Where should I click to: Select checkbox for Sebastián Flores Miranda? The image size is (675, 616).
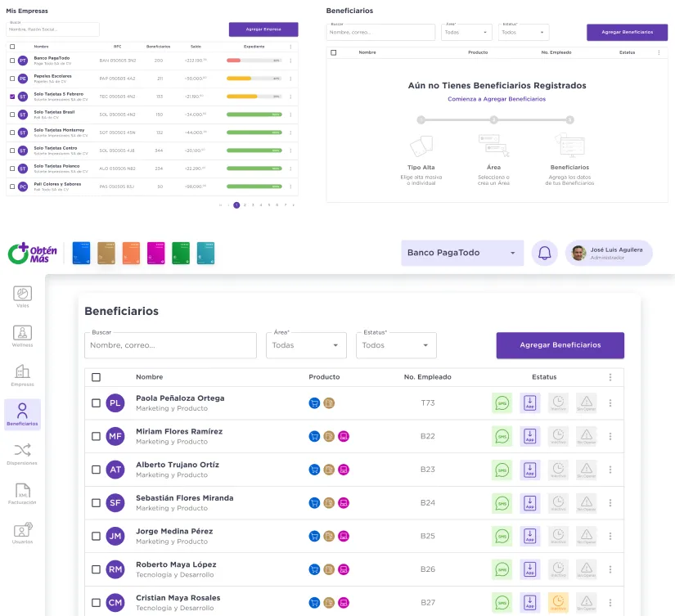96,503
